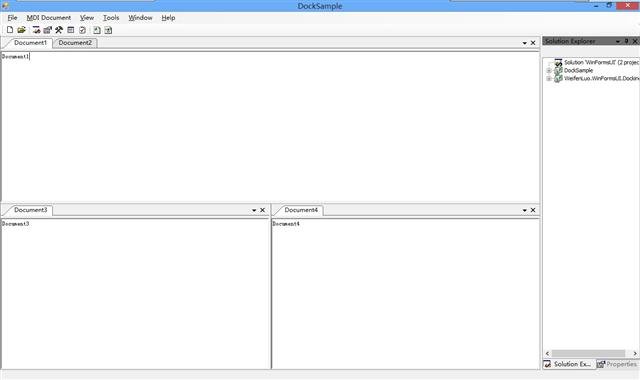The image size is (640, 380).
Task: Switch to the Document2 tab
Action: tap(75, 43)
